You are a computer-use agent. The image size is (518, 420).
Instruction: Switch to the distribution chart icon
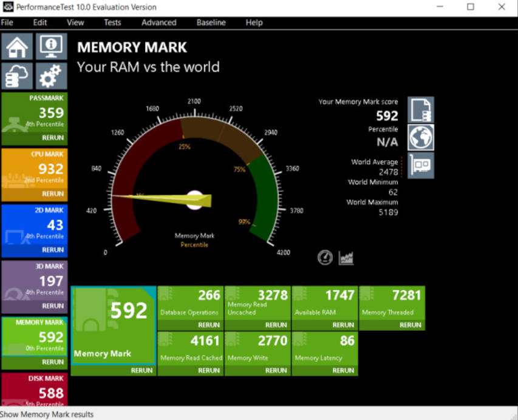pyautogui.click(x=346, y=257)
